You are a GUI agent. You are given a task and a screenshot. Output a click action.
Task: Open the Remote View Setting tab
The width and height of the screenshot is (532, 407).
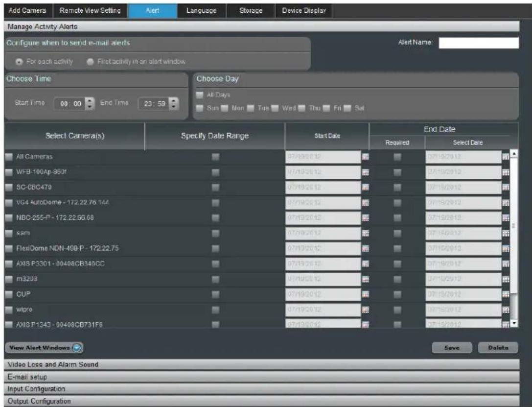click(90, 10)
